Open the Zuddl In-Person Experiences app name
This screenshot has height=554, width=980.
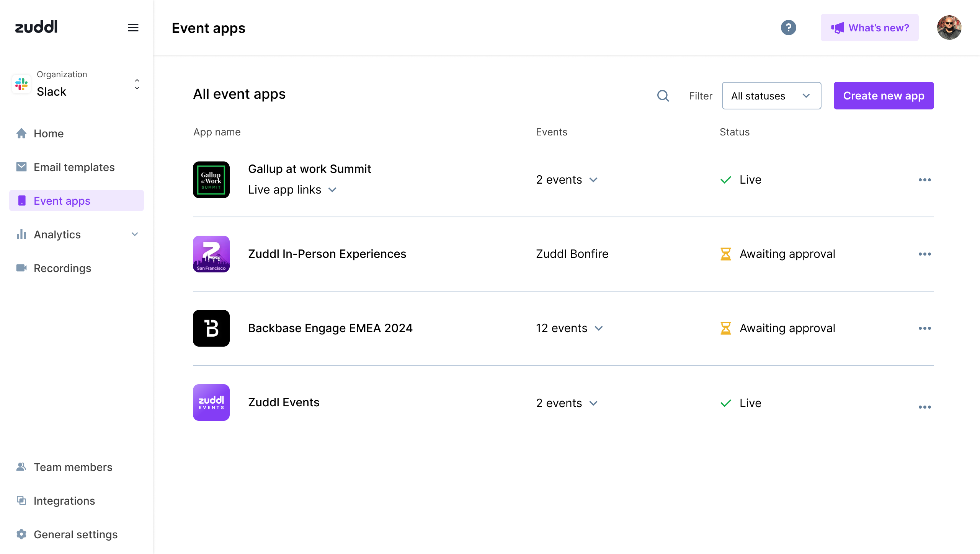point(327,254)
